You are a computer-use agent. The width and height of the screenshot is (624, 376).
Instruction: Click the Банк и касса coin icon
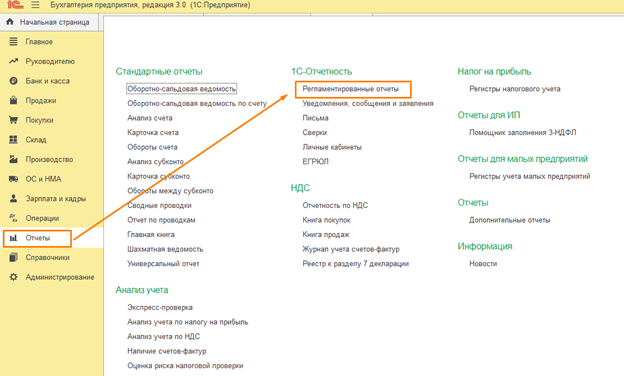pyautogui.click(x=14, y=81)
